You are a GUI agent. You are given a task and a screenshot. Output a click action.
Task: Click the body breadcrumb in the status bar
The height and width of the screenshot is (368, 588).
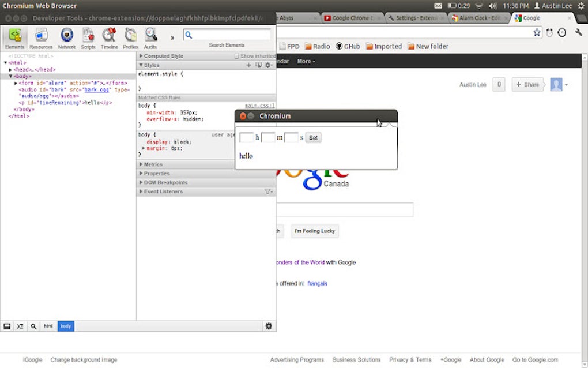click(65, 326)
